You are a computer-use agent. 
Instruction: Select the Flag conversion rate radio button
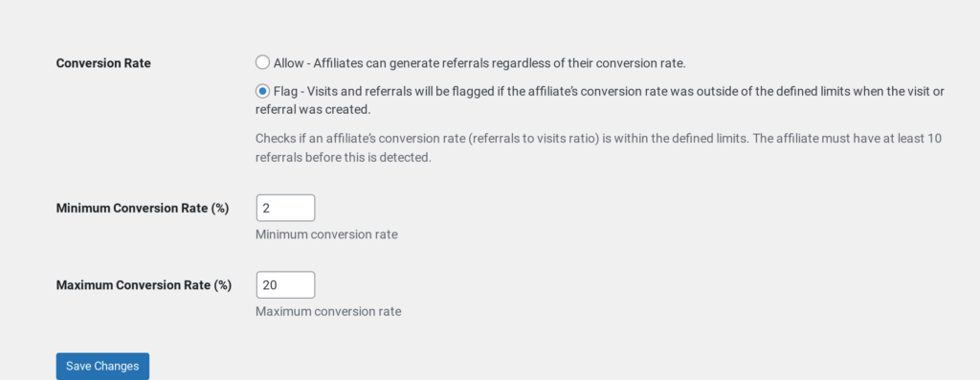click(262, 91)
